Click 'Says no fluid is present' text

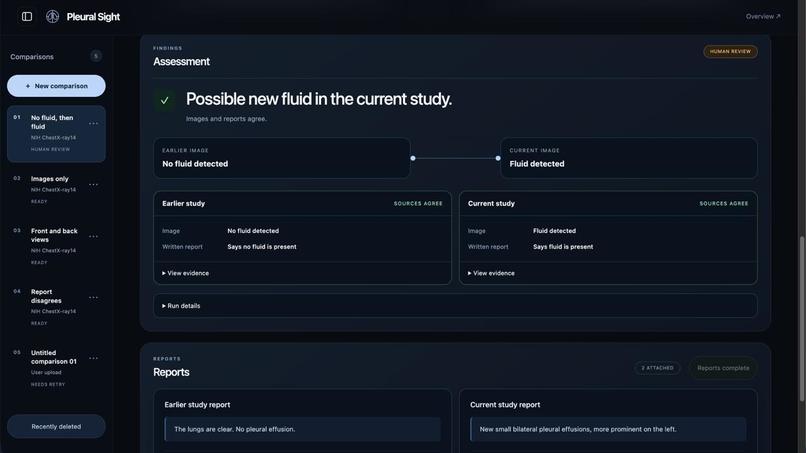click(x=262, y=247)
